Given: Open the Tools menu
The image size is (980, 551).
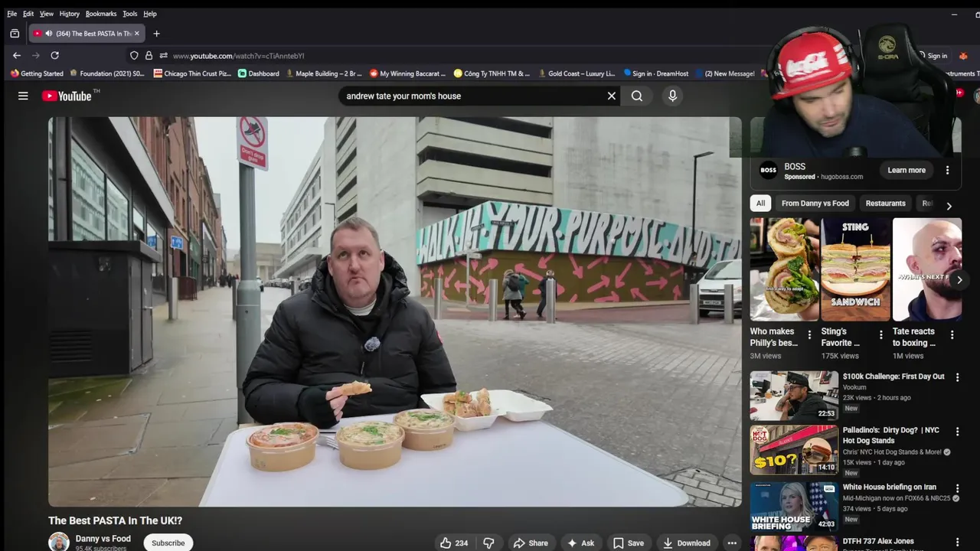Looking at the screenshot, I should coord(130,14).
